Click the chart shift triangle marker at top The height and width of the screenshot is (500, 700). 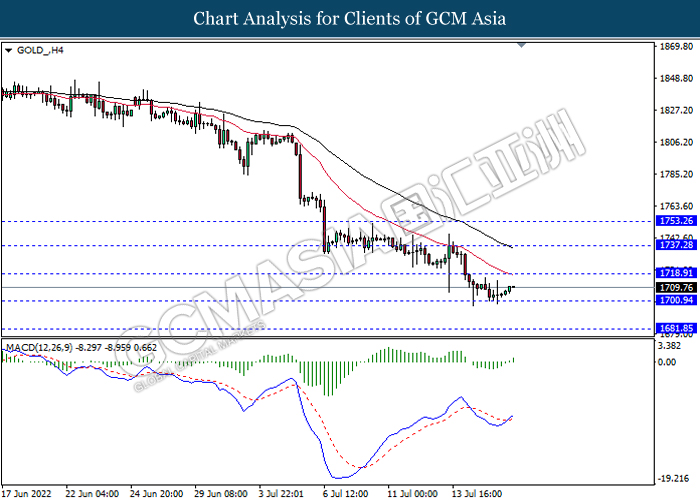pos(521,45)
